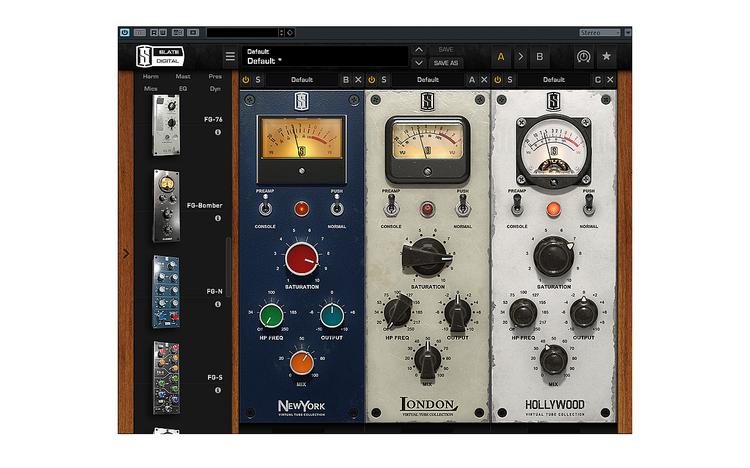Toggle power on the New York module

(x=246, y=80)
